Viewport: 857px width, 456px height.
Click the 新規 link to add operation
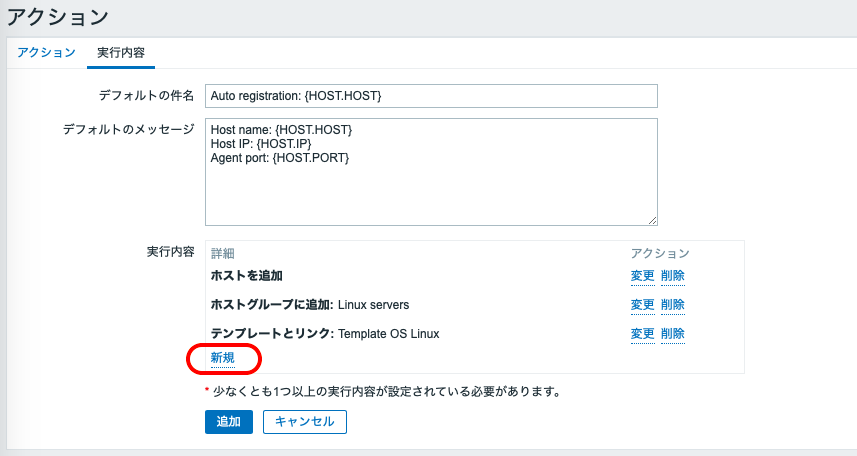coord(222,358)
